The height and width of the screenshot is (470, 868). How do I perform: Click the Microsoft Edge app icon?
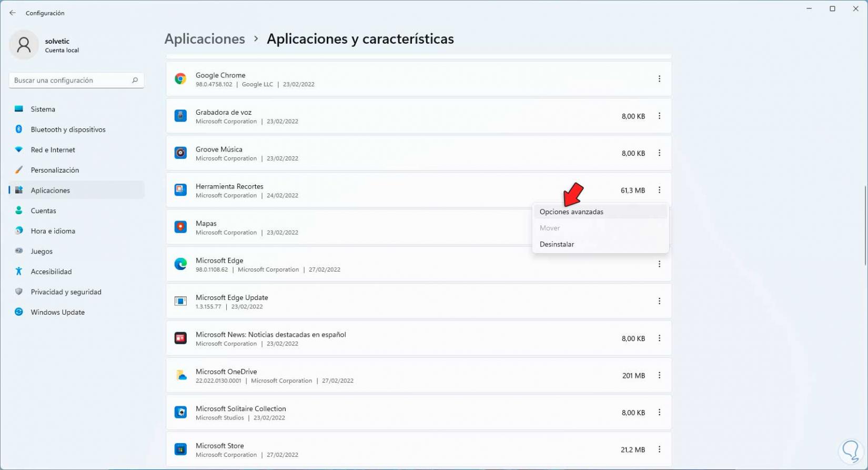[x=180, y=264]
